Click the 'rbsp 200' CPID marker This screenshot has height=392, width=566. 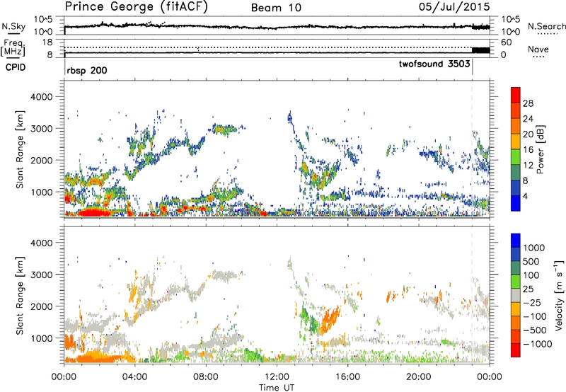coord(87,70)
